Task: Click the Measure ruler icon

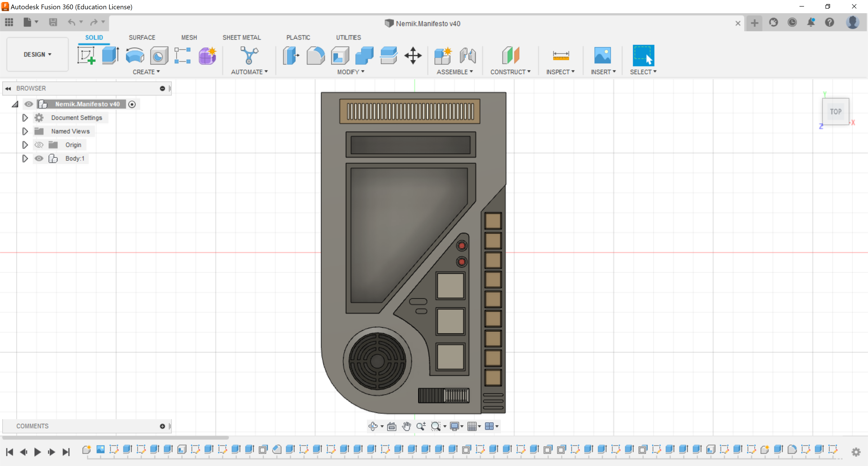Action: [x=561, y=56]
